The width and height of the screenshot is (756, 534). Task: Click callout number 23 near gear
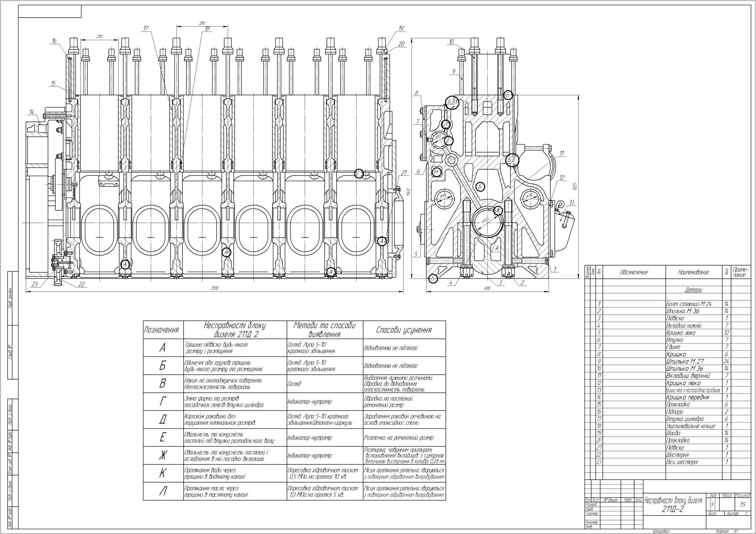(35, 284)
